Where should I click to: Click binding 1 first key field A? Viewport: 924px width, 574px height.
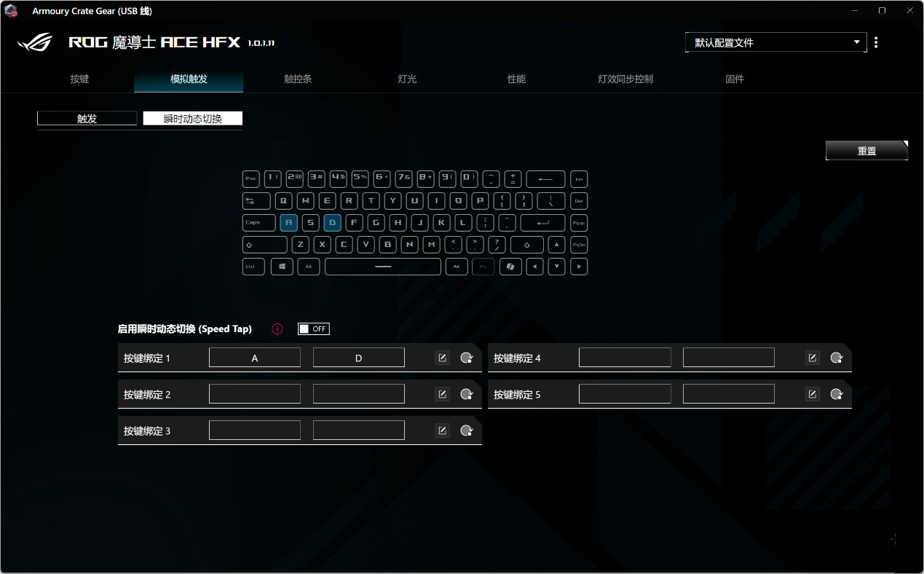point(255,358)
